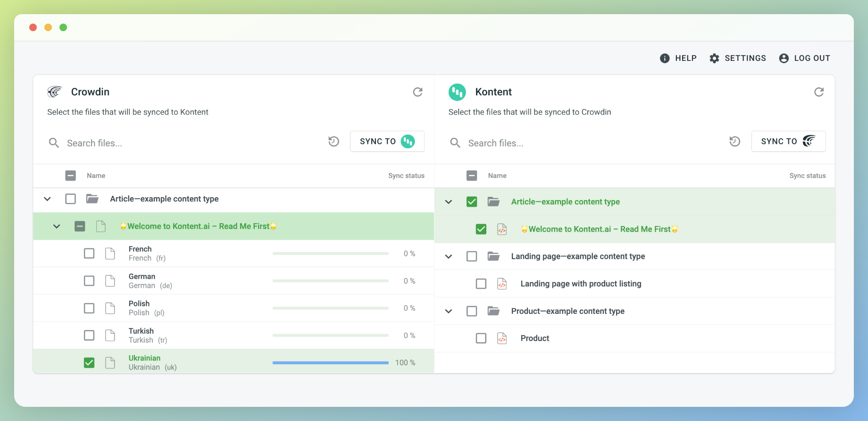This screenshot has width=868, height=421.
Task: Check the French translation checkbox
Action: [x=89, y=253]
